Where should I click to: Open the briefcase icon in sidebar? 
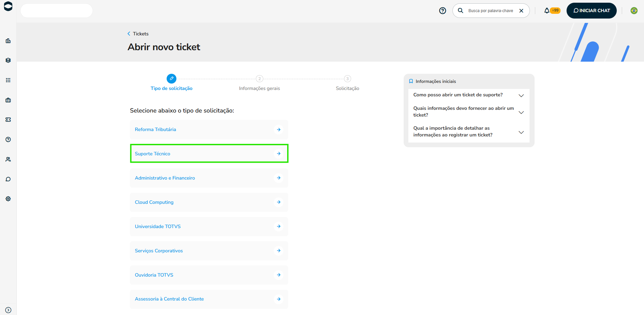[x=8, y=100]
